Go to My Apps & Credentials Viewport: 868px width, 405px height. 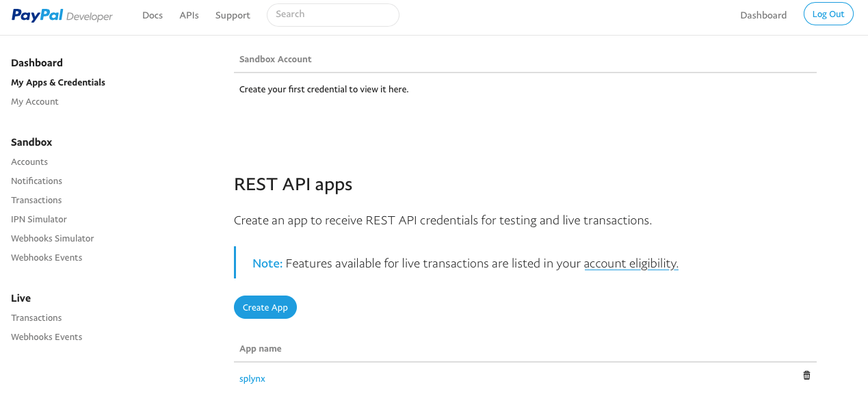click(x=58, y=82)
